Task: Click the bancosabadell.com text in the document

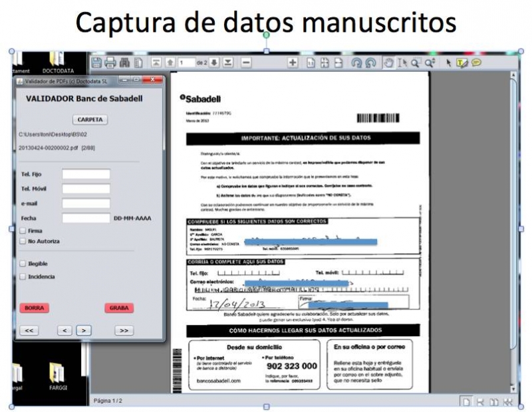Action: (219, 381)
